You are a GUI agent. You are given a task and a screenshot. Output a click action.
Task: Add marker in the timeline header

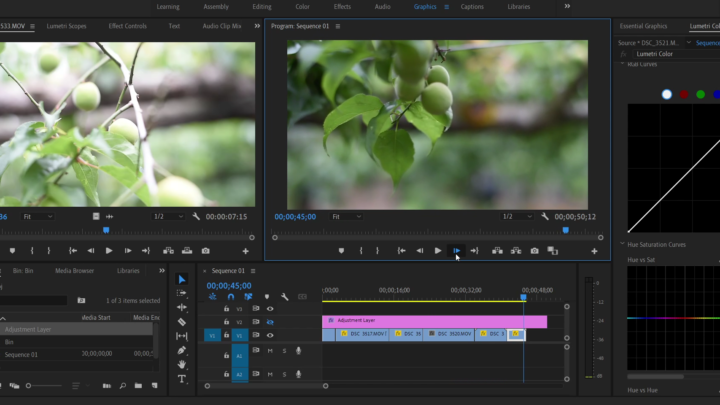[x=267, y=297]
